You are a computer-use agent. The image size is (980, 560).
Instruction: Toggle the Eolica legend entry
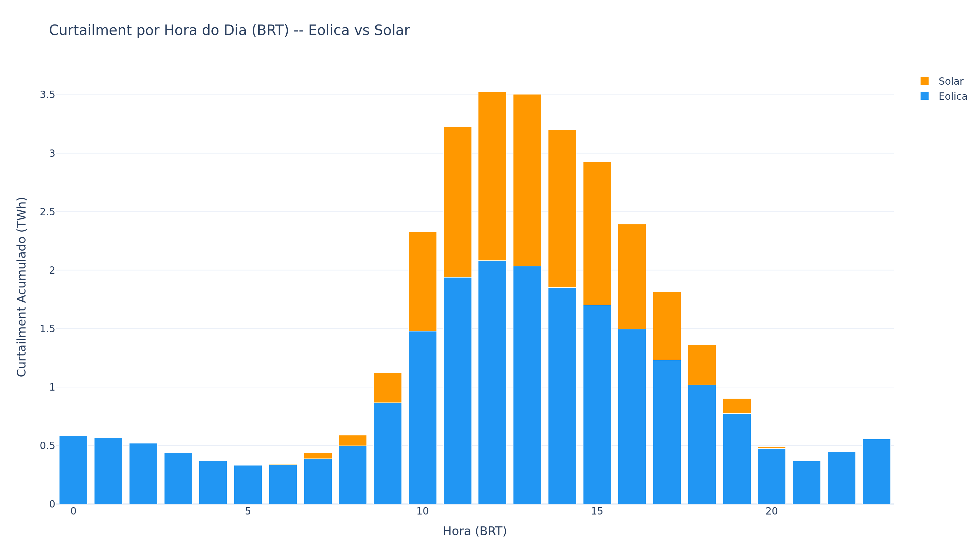click(x=952, y=97)
